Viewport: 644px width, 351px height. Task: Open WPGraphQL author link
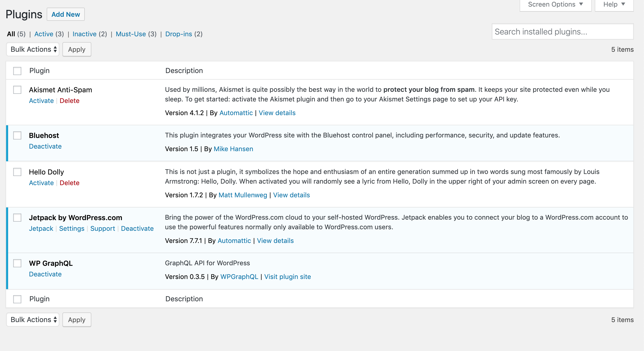point(239,277)
